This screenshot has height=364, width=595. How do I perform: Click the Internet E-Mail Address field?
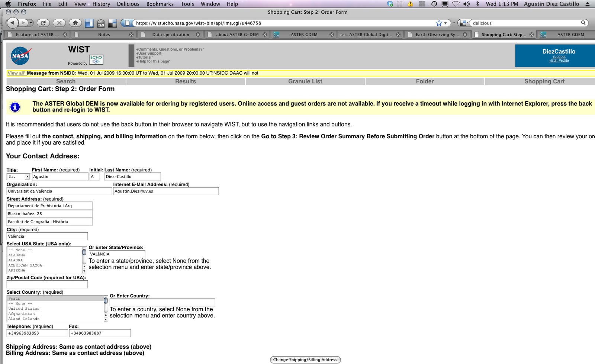point(166,191)
